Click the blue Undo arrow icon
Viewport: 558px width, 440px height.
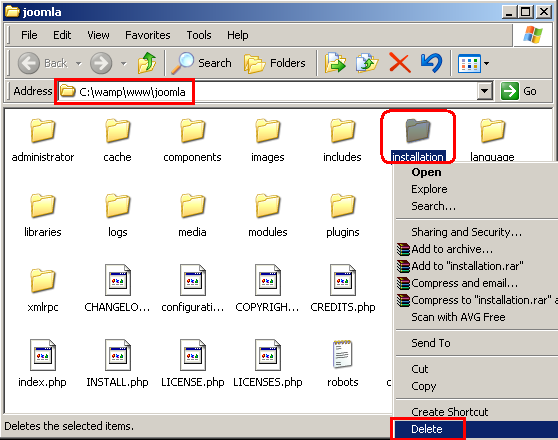coord(431,63)
